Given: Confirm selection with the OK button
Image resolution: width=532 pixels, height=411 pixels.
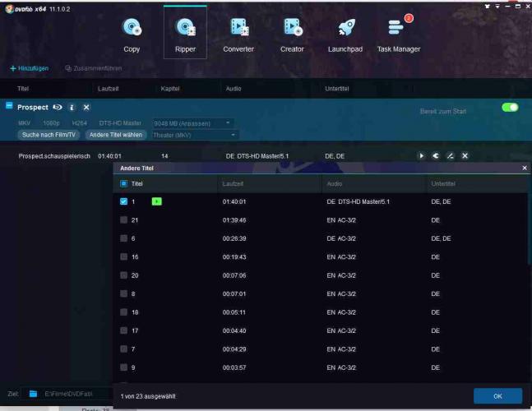Looking at the screenshot, I should 497,396.
